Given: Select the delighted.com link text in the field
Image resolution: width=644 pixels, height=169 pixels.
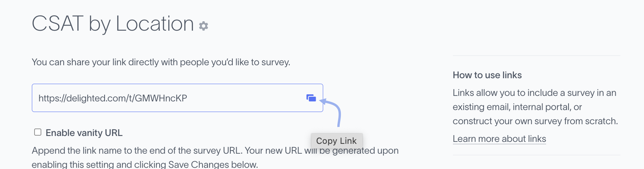Looking at the screenshot, I should point(113,98).
